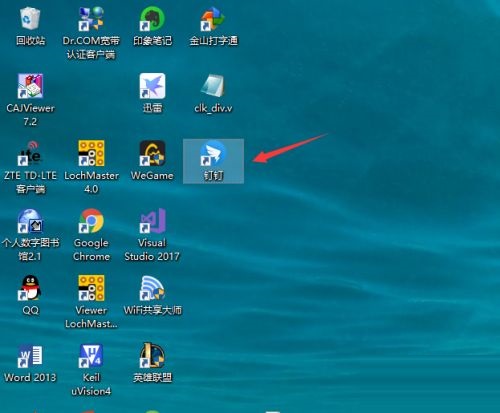The width and height of the screenshot is (500, 413).
Task: Click the Google Chrome icon
Action: pos(91,221)
